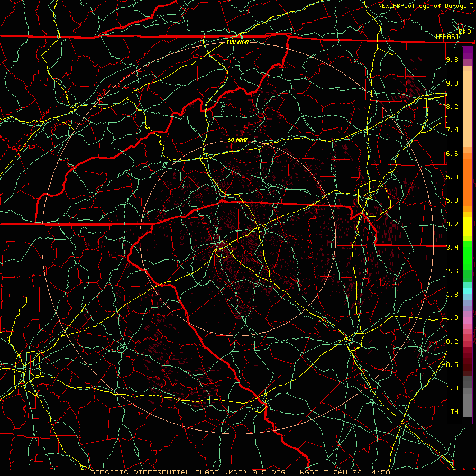Click the -0.5 scale value
The image size is (476, 476).
click(450, 364)
